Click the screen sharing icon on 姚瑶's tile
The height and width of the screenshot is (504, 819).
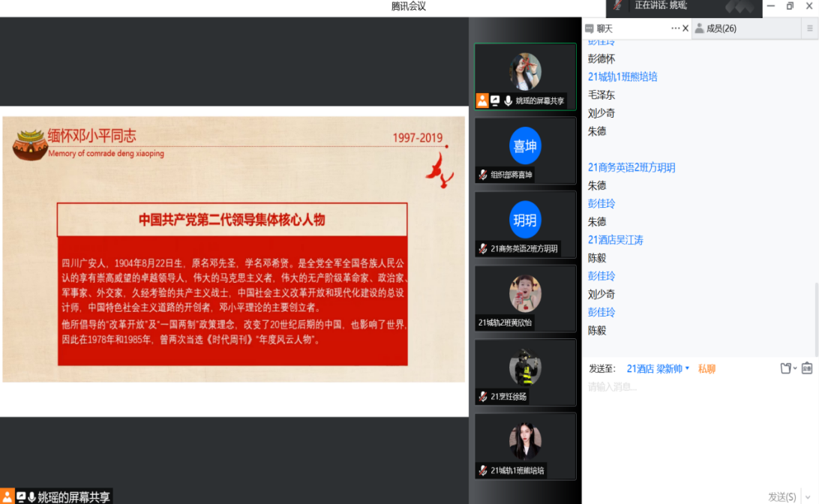[495, 100]
